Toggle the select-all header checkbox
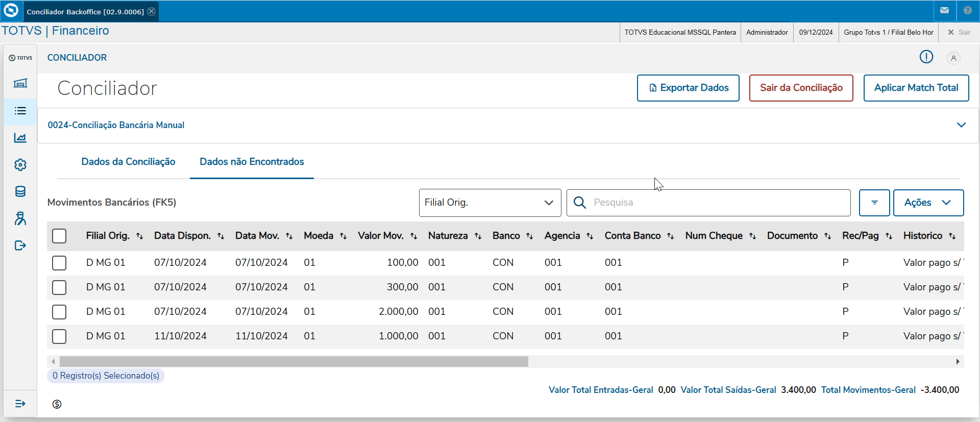Image resolution: width=980 pixels, height=422 pixels. pyautogui.click(x=59, y=236)
